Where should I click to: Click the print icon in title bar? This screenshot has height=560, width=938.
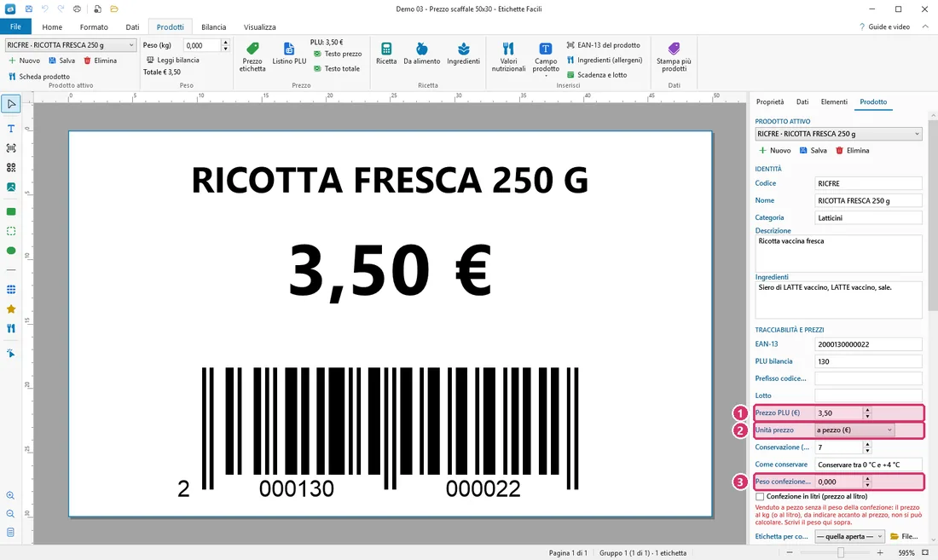point(77,9)
